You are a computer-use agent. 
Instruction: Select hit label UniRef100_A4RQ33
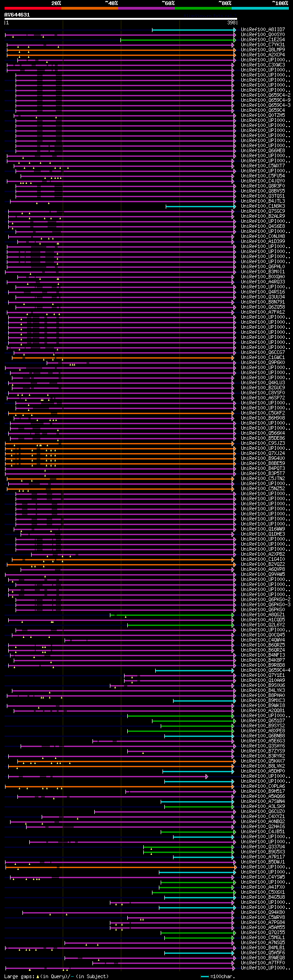tap(263, 282)
